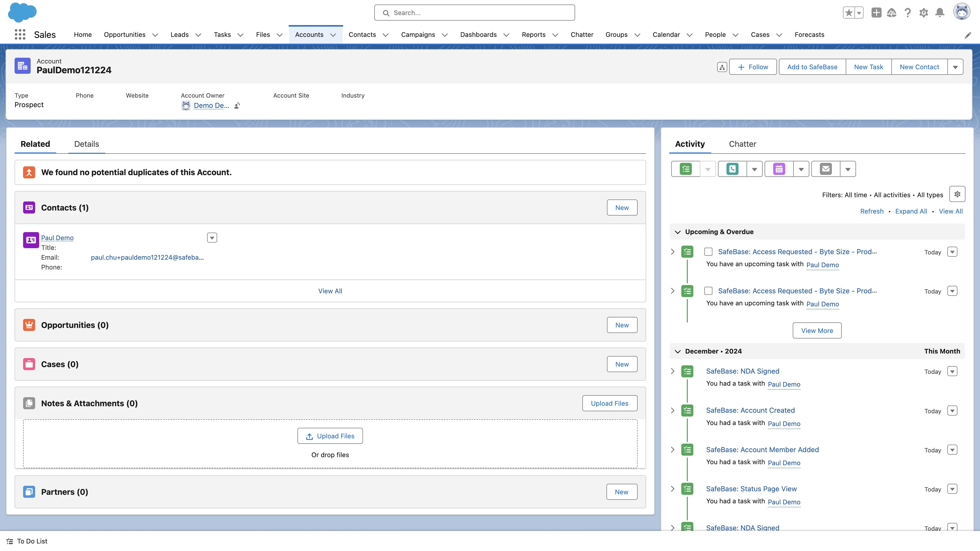The image size is (980, 551).
Task: Switch to the Details tab
Action: tap(86, 144)
